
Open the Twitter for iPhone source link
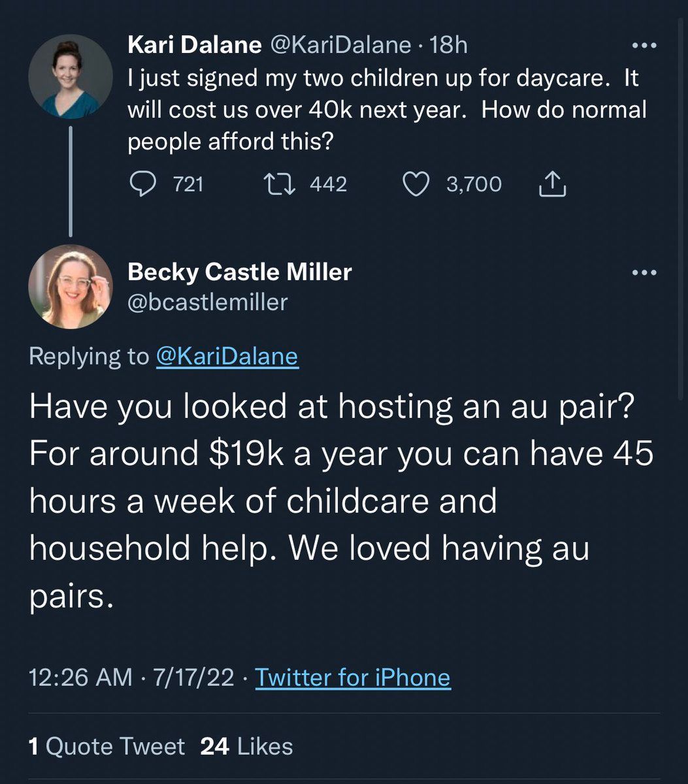coord(353,677)
